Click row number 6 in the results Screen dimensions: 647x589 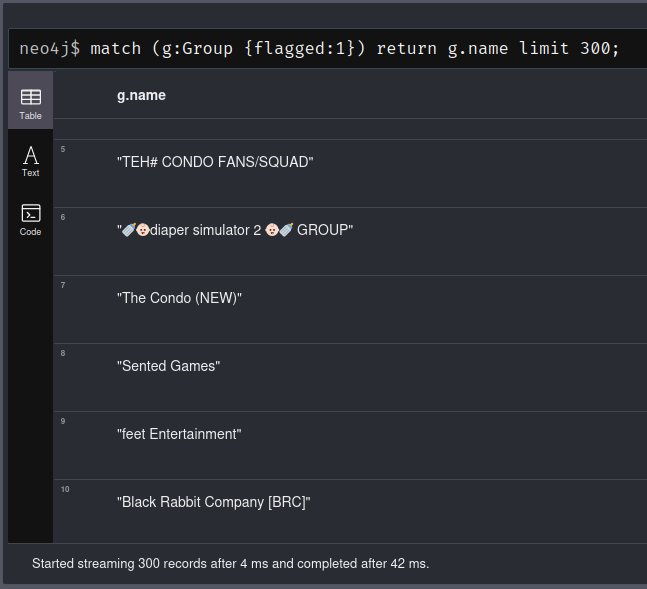[x=63, y=218]
